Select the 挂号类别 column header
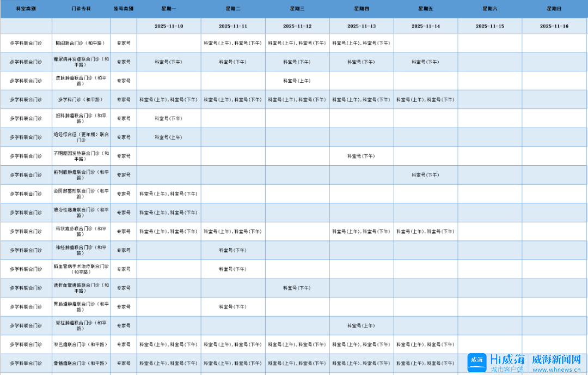588x375 pixels. (124, 9)
